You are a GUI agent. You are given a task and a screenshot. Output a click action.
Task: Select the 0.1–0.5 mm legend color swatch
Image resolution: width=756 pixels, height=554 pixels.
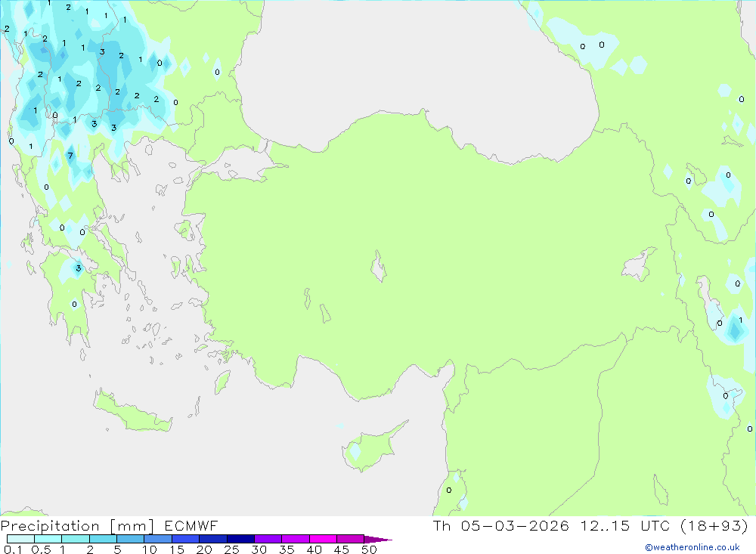coord(20,539)
